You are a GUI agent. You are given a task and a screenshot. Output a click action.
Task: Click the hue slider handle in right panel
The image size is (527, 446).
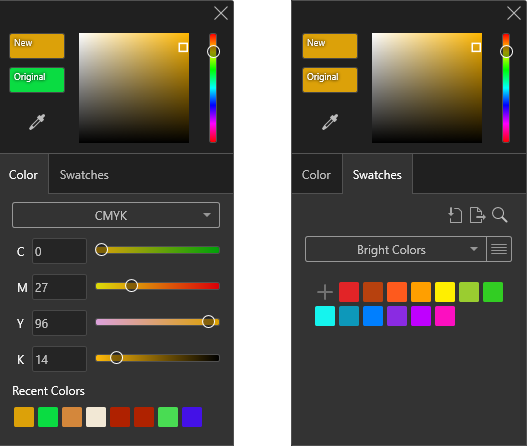pyautogui.click(x=506, y=52)
